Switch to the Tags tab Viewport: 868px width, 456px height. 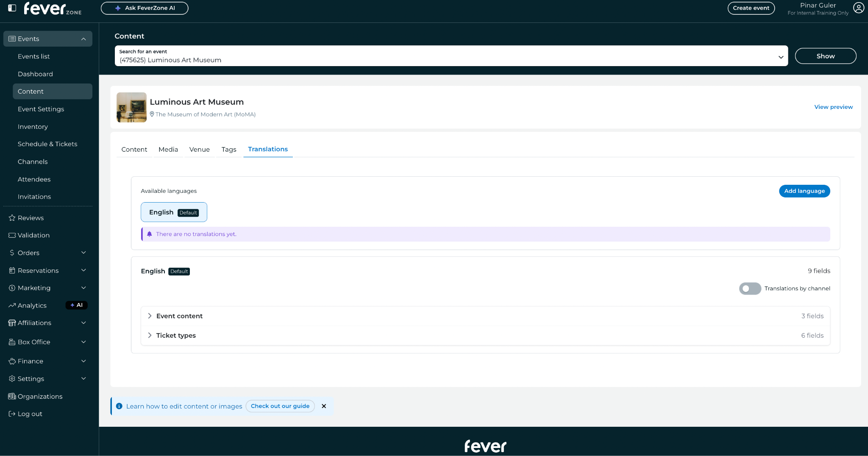click(x=229, y=149)
